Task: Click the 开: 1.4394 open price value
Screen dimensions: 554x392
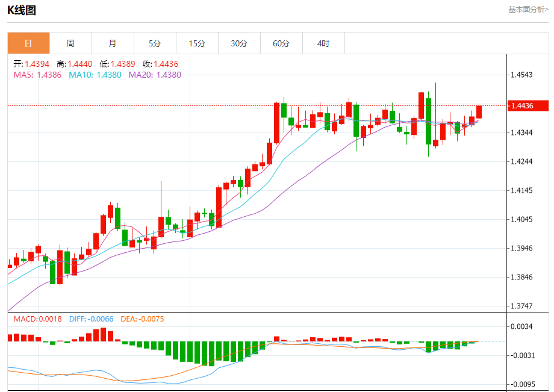Action: pos(31,64)
